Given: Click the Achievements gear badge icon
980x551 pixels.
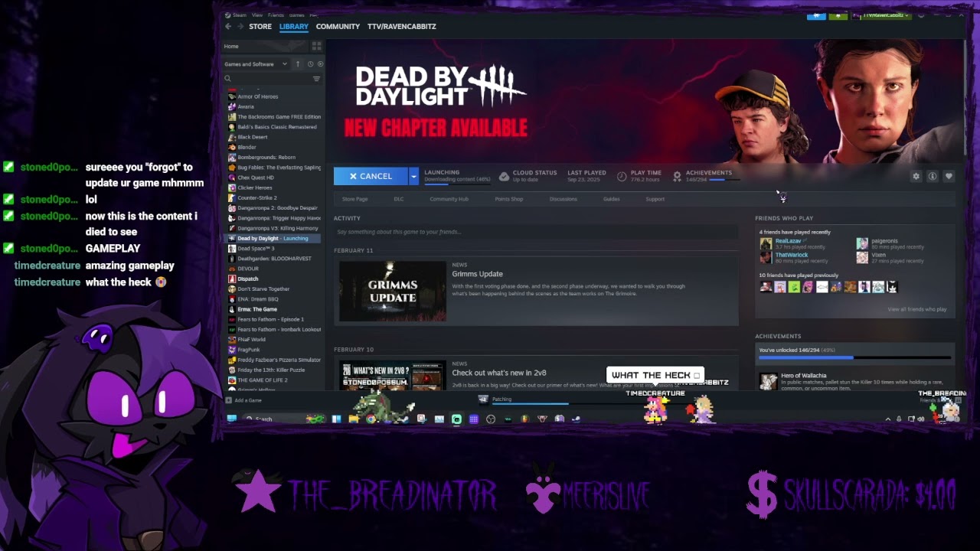Looking at the screenshot, I should tap(677, 176).
